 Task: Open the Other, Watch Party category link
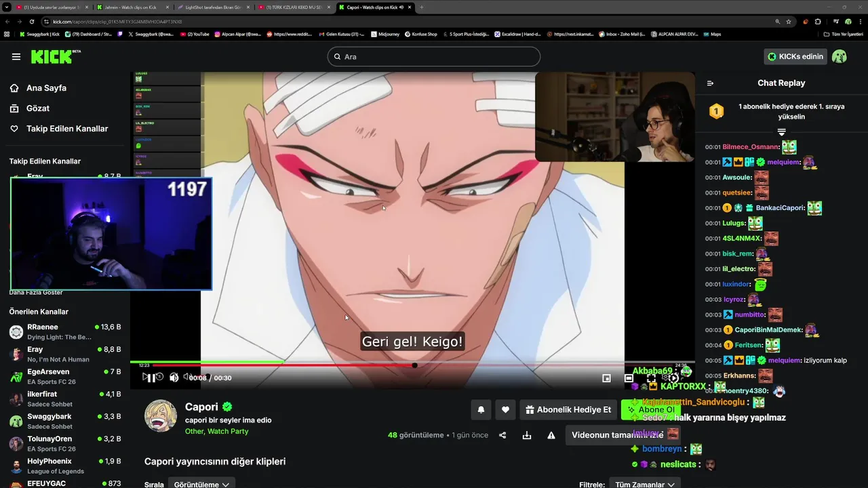pyautogui.click(x=216, y=431)
